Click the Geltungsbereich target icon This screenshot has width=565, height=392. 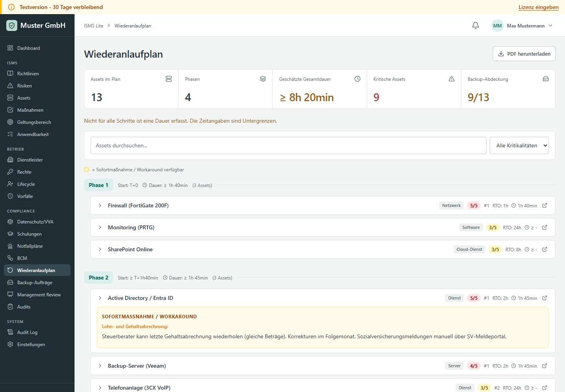10,122
